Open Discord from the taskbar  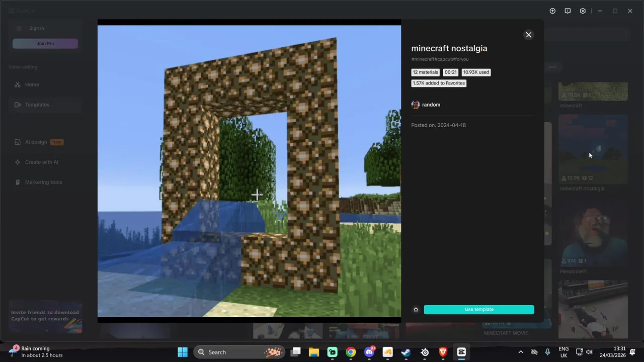click(x=369, y=352)
